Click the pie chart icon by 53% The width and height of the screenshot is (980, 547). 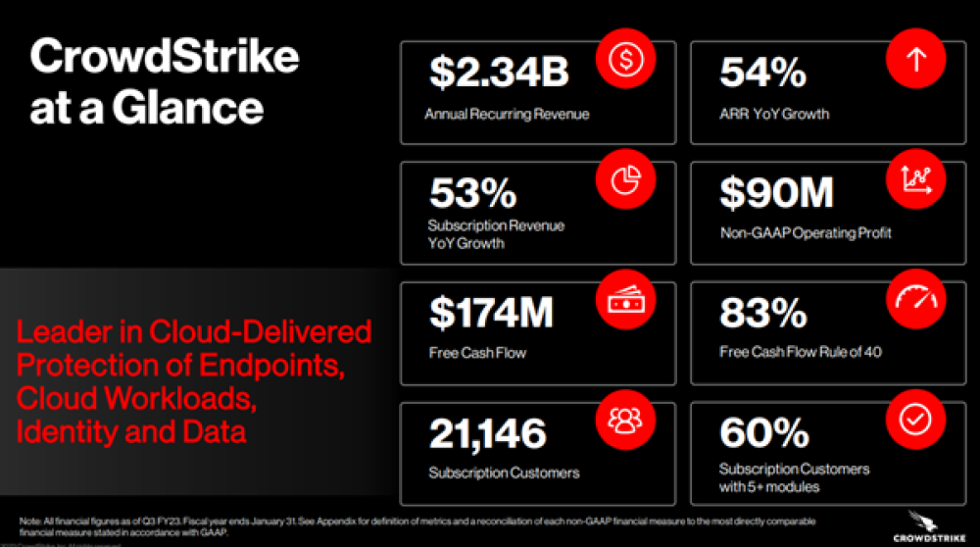(x=625, y=179)
